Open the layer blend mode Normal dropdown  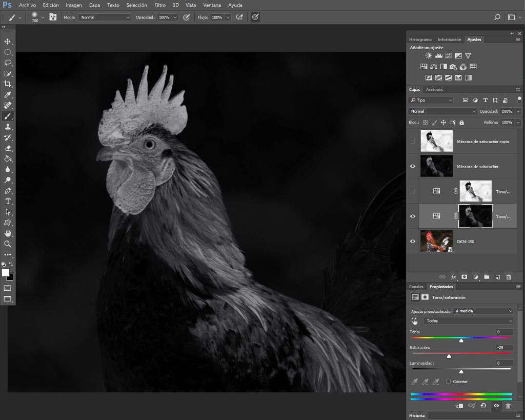pyautogui.click(x=442, y=111)
